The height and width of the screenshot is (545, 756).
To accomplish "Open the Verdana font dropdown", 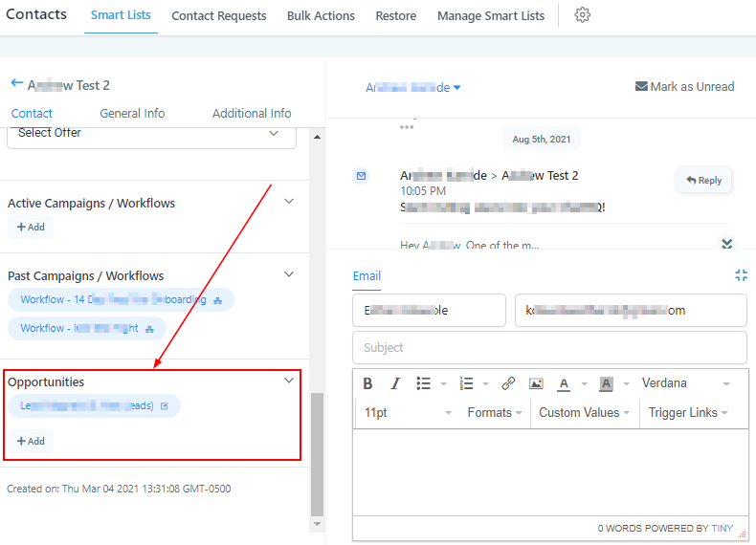I will point(685,383).
